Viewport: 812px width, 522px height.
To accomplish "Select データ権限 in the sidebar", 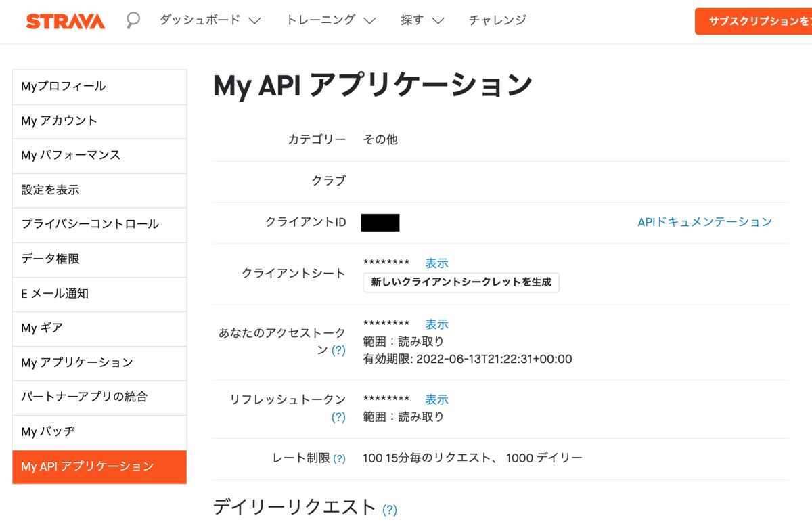I will pos(99,259).
